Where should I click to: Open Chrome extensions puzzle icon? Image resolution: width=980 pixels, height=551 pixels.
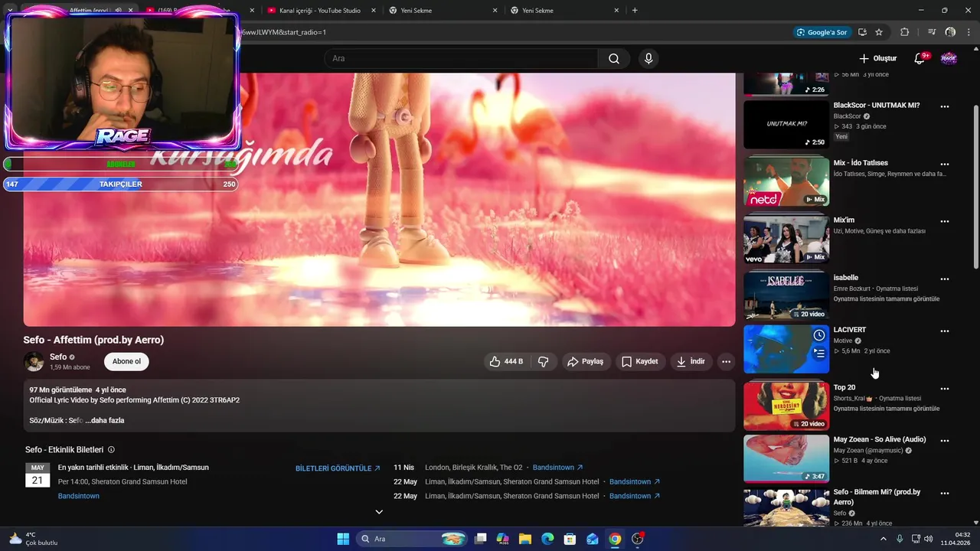(x=905, y=32)
